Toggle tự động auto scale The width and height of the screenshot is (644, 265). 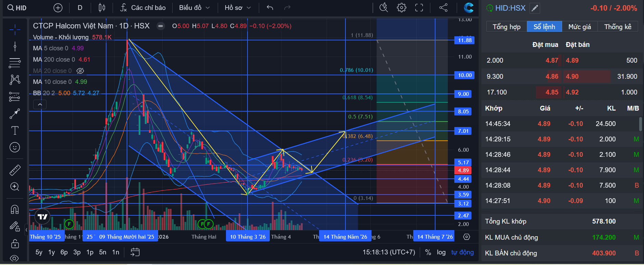pyautogui.click(x=463, y=252)
